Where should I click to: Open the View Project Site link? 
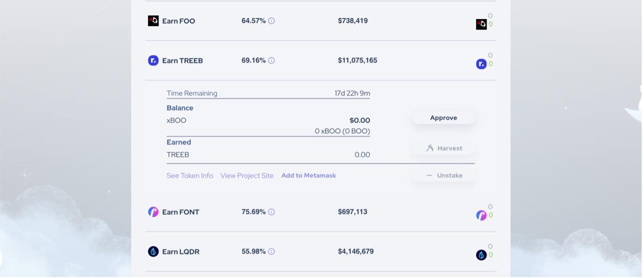pos(247,176)
